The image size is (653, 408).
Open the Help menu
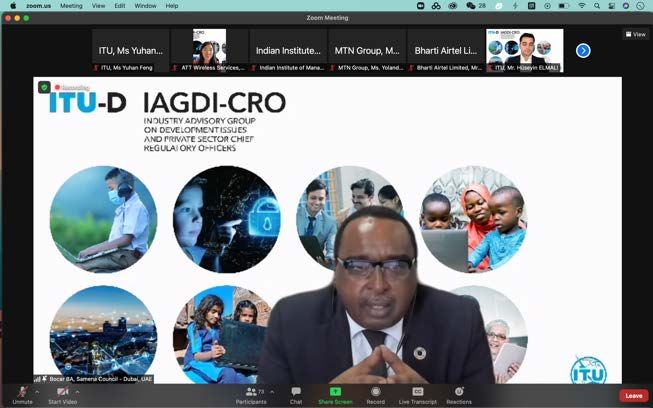172,6
